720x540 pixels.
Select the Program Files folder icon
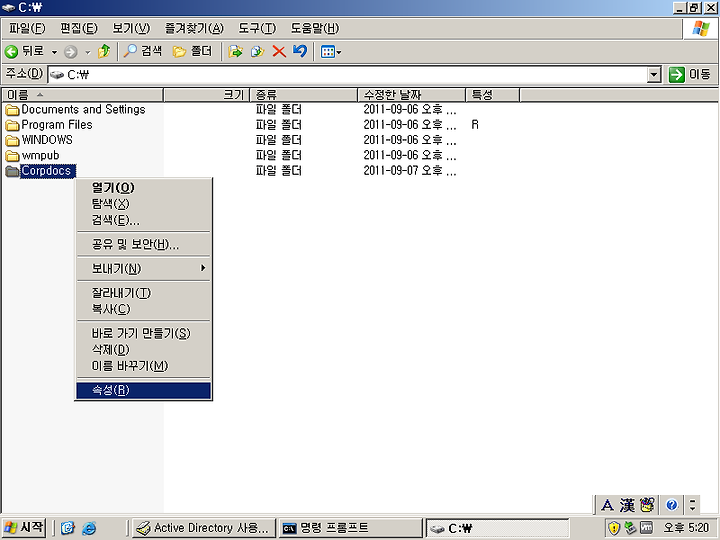(12, 125)
